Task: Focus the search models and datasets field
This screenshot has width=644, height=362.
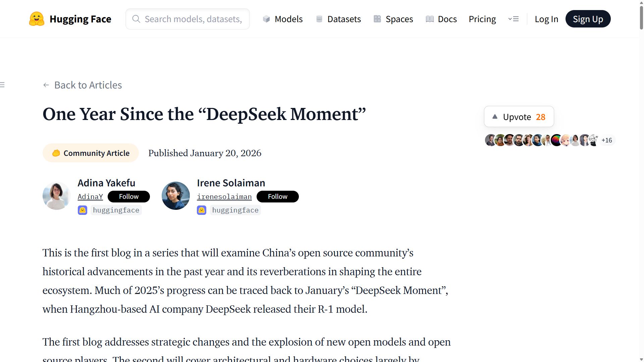Action: pos(193,19)
